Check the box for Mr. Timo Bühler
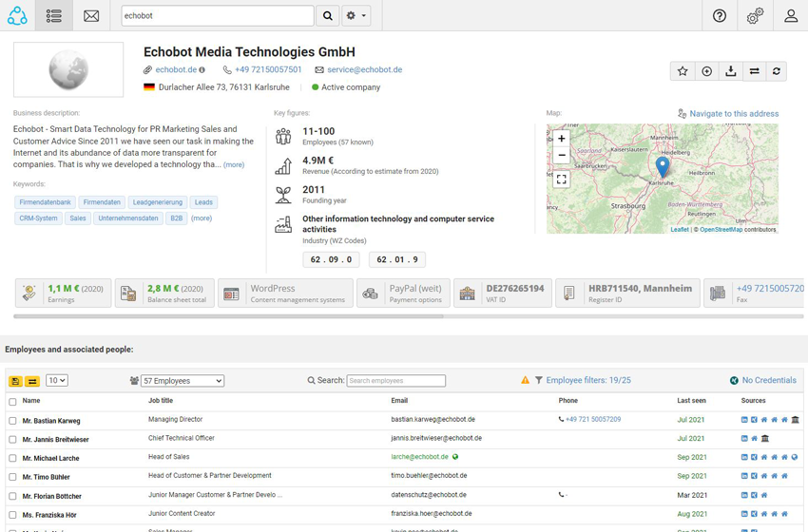The image size is (808, 532). click(x=12, y=478)
